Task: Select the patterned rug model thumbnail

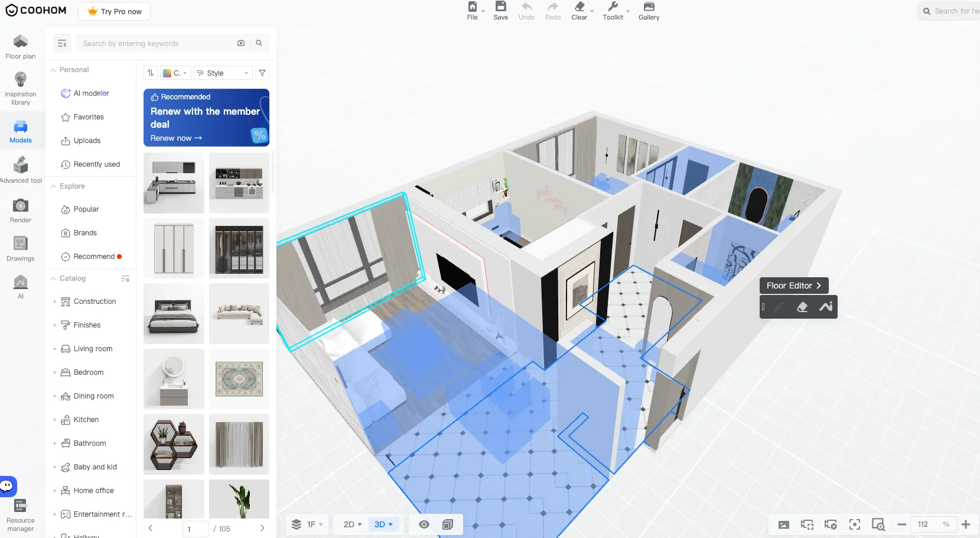Action: tap(239, 379)
